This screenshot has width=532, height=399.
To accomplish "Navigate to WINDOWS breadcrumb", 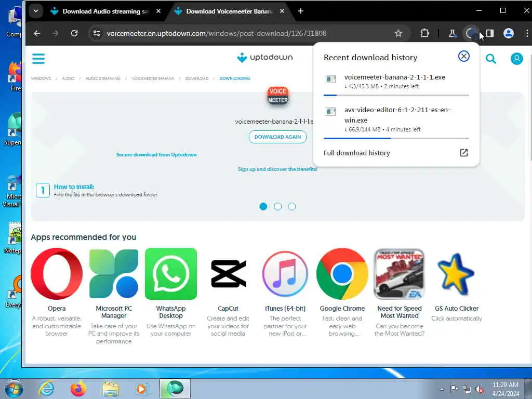I will pos(41,78).
